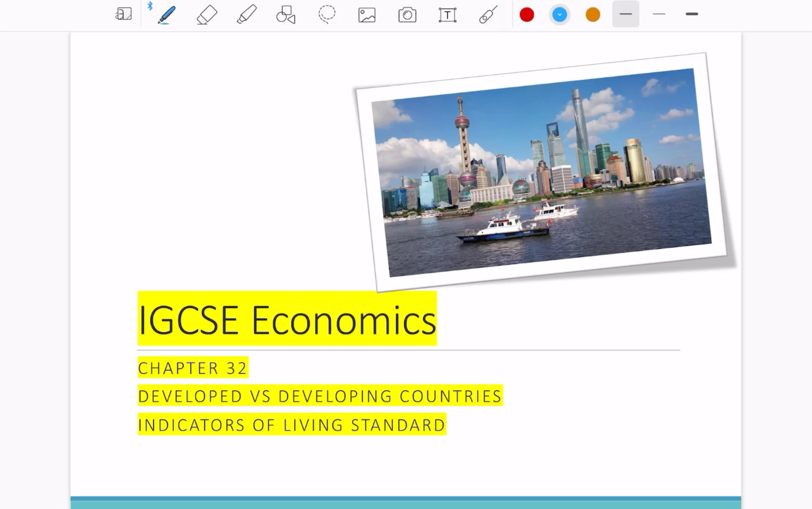Select the Laser pointer tool
Screen dimensions: 812x509
click(488, 14)
